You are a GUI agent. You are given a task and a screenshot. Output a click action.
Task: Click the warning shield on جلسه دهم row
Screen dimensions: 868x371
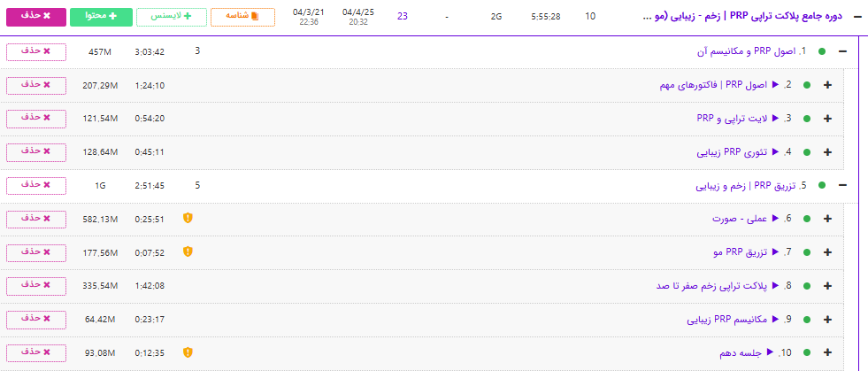point(188,352)
